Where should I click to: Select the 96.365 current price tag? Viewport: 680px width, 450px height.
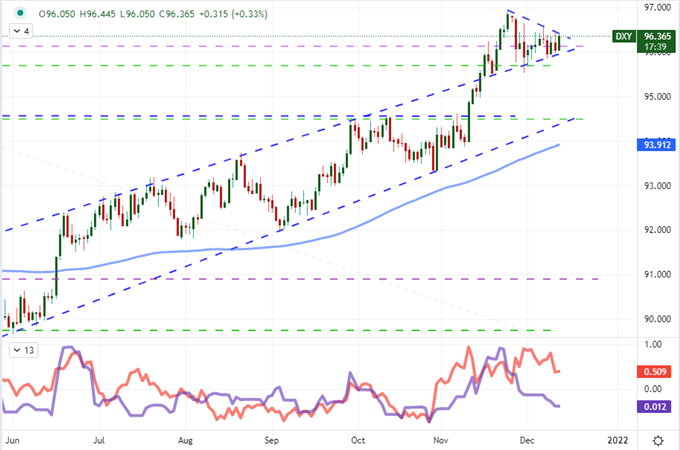(657, 36)
